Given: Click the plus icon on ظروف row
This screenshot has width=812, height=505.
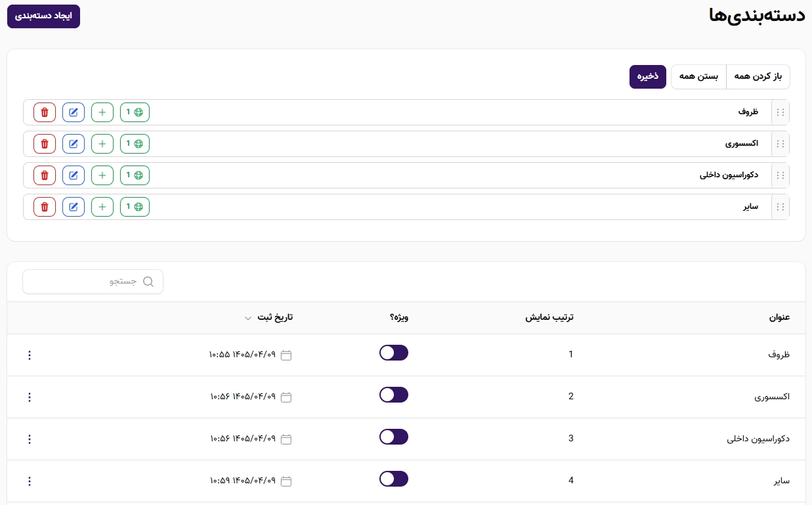Looking at the screenshot, I should (102, 112).
